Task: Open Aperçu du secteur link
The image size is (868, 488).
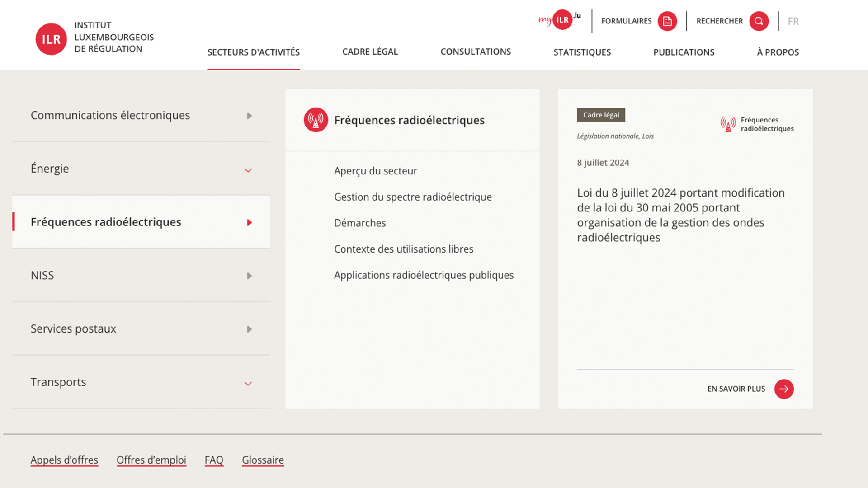Action: point(375,171)
